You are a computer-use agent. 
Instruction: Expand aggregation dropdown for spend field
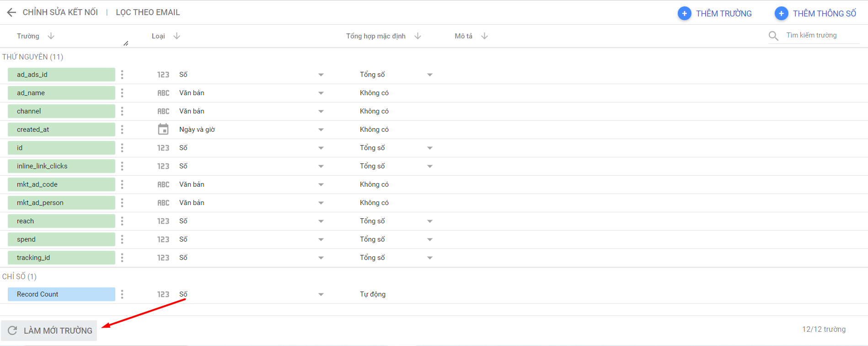click(430, 239)
